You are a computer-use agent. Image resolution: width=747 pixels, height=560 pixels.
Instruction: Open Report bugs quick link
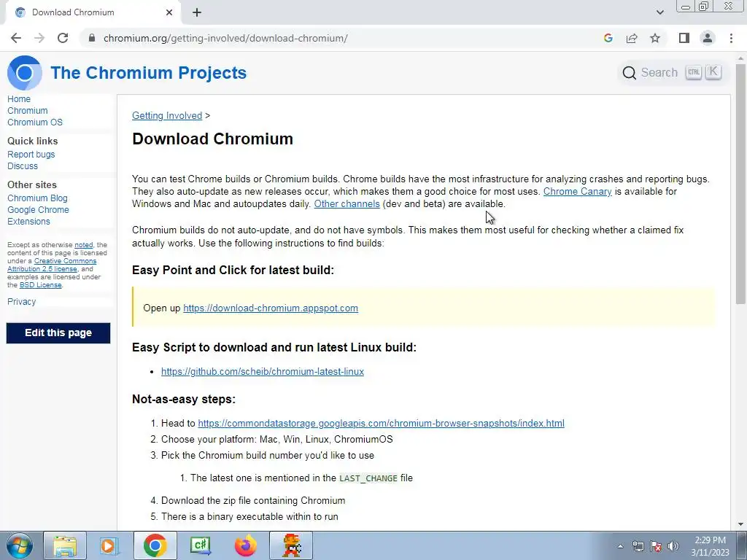(x=31, y=155)
